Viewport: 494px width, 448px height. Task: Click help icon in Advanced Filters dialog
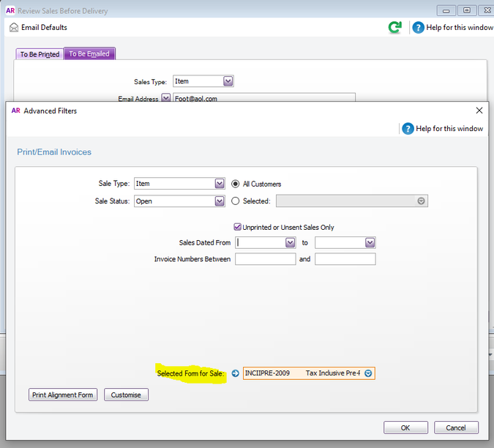pos(408,128)
